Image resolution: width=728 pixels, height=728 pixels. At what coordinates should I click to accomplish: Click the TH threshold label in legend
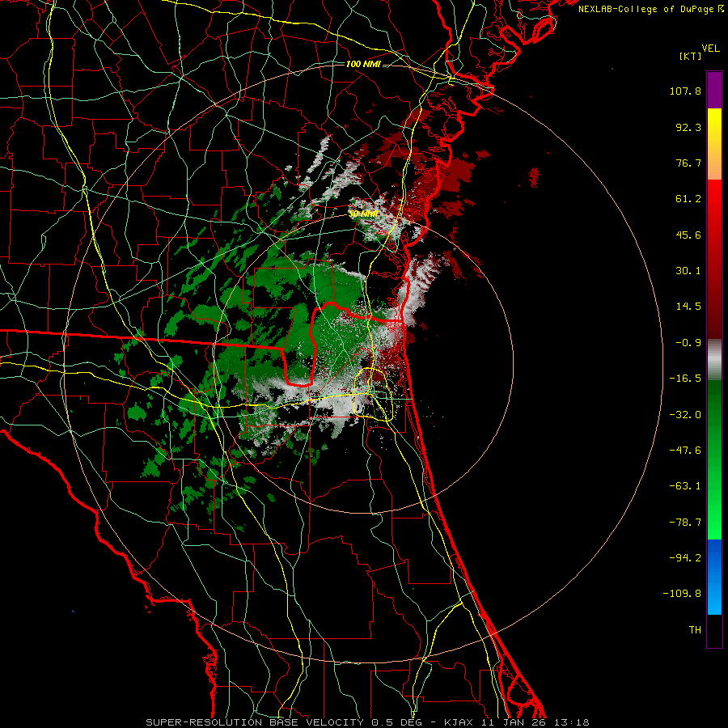pos(695,630)
